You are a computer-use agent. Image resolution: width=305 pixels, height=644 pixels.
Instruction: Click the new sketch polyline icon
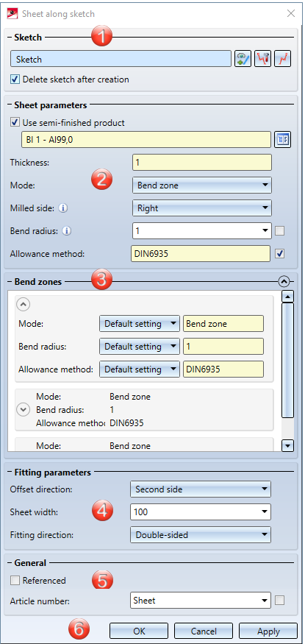(283, 59)
